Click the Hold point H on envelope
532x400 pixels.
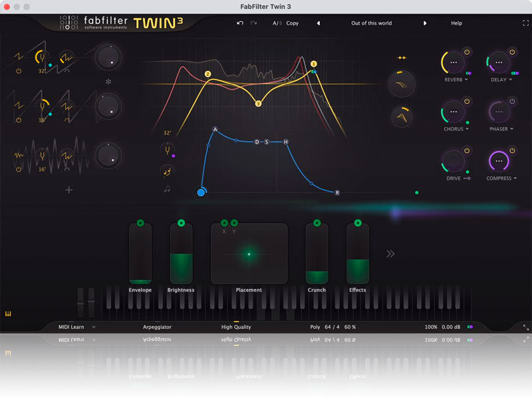pos(286,142)
